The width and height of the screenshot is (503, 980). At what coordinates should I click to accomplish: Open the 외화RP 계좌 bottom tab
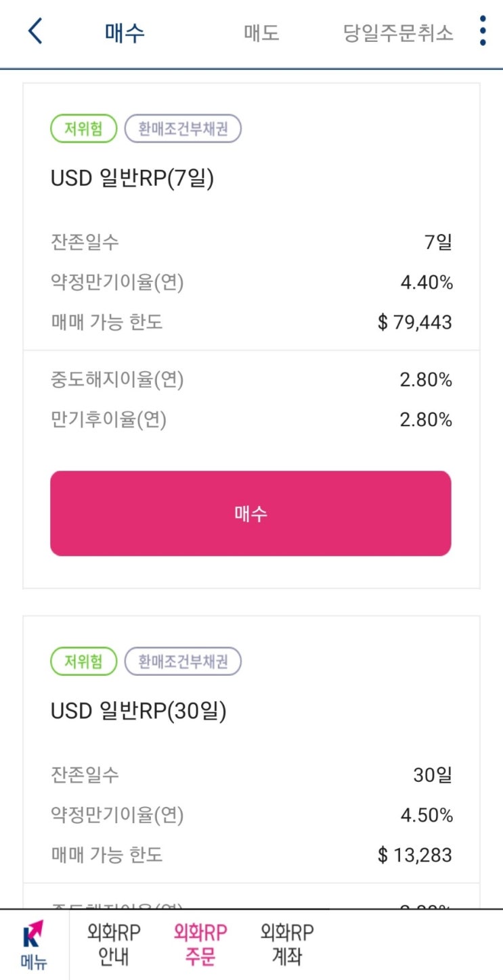pos(287,945)
